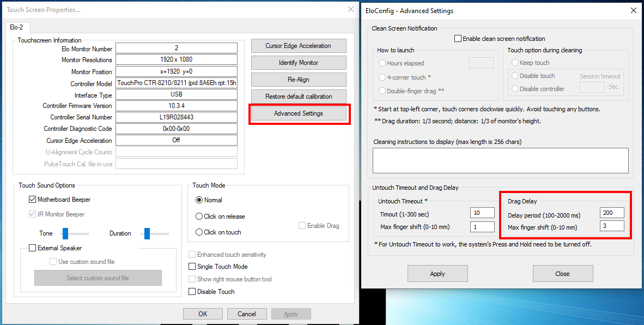This screenshot has width=644, height=325.
Task: Click the serial number L19R028443
Action: (x=177, y=117)
